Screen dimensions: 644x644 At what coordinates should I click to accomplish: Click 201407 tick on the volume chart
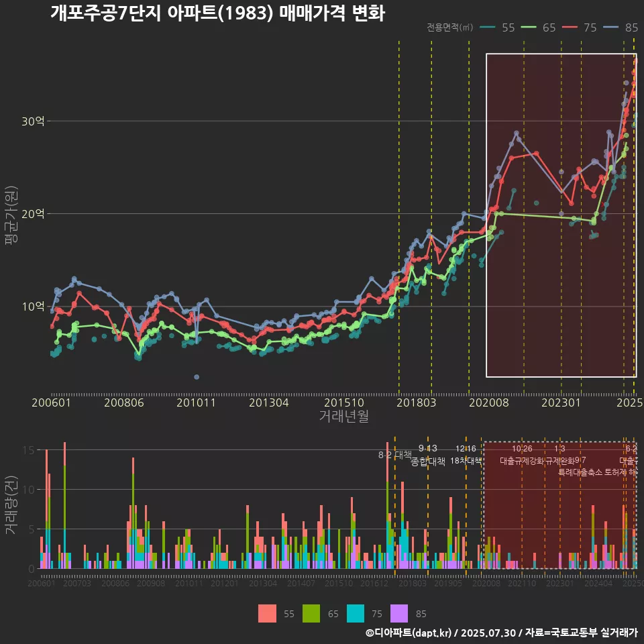tap(301, 584)
